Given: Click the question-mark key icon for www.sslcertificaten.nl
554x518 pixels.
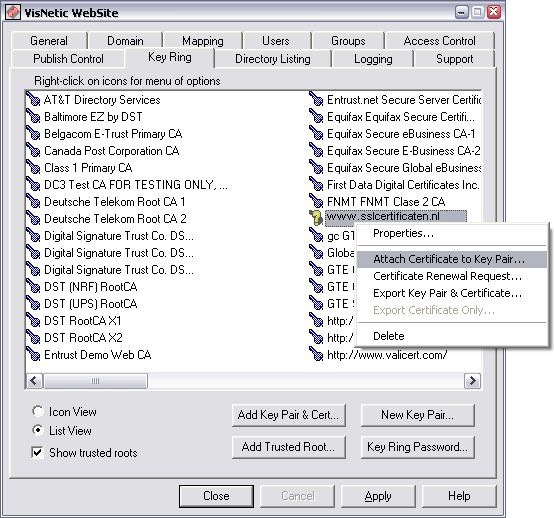Looking at the screenshot, I should (316, 217).
